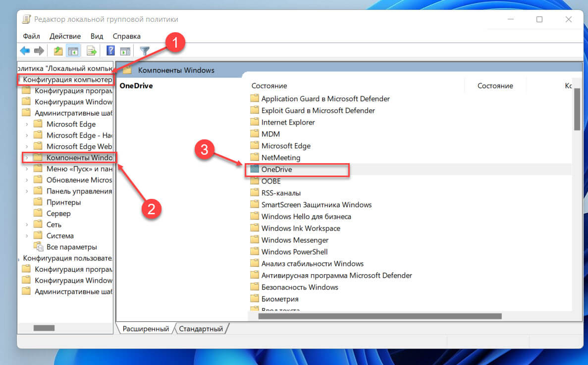The height and width of the screenshot is (365, 588).
Task: Click the horizontal scrollbar of the list
Action: coord(380,316)
